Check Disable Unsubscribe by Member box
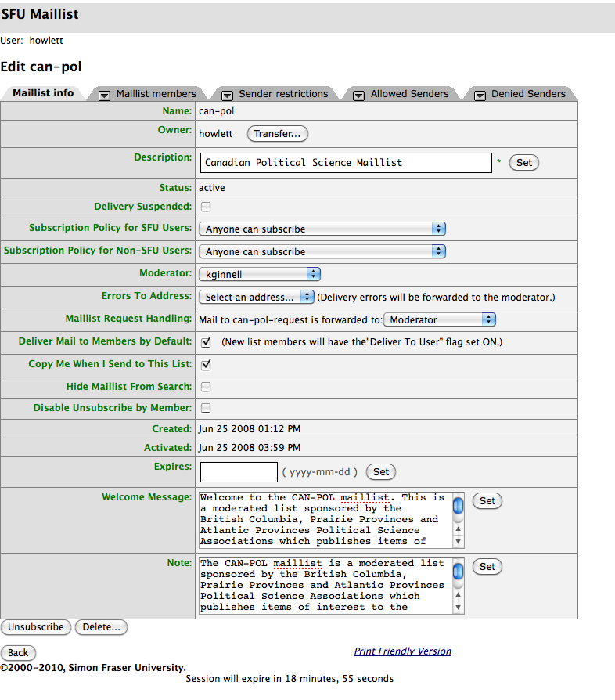 206,408
